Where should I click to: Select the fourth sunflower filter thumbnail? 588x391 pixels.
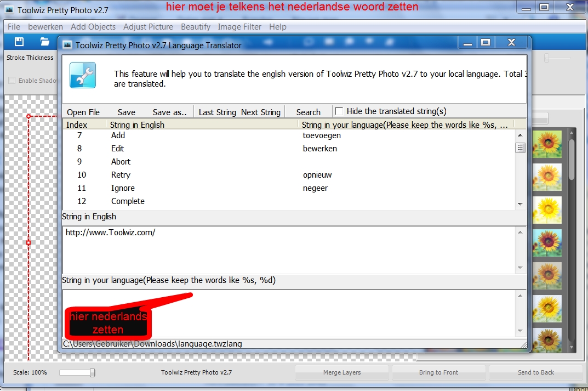(547, 243)
